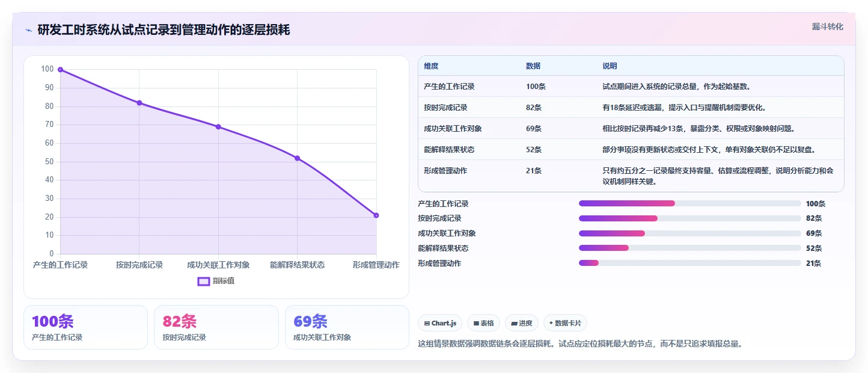Viewport: 868px width, 373px height.
Task: Click the 进度 tag chip
Action: 522,323
